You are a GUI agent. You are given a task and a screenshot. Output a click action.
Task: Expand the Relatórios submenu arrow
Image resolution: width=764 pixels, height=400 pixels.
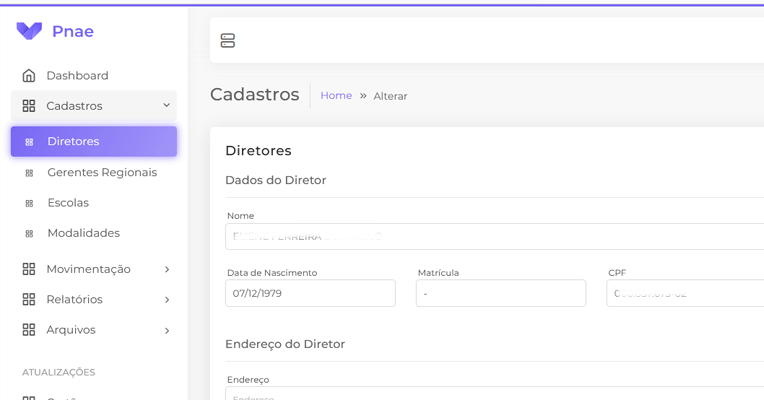[x=166, y=299]
